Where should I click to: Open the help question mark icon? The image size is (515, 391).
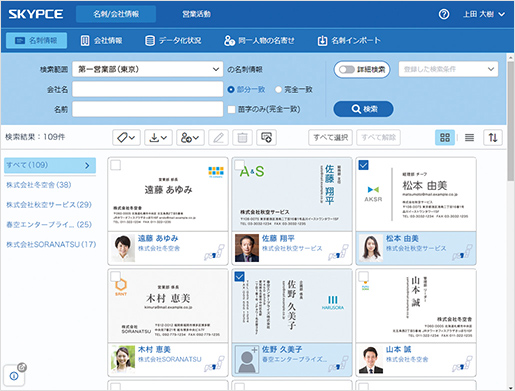pos(444,14)
